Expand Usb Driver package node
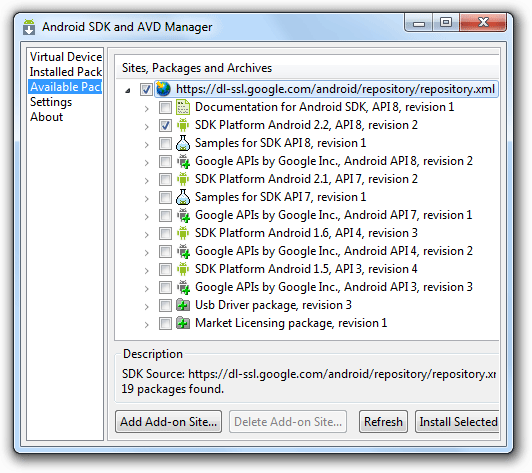 pos(146,307)
